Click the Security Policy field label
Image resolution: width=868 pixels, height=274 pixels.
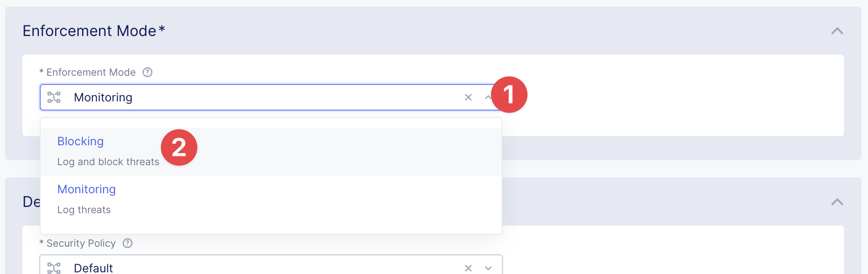coord(81,243)
